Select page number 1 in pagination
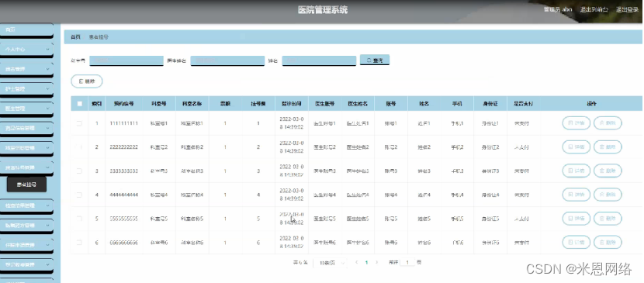The width and height of the screenshot is (644, 283). (366, 262)
